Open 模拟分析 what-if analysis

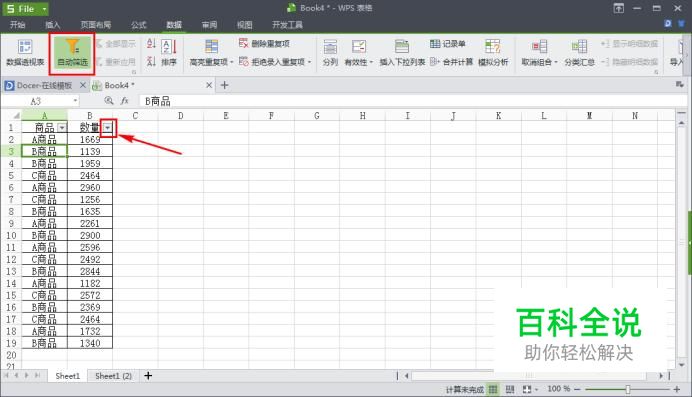[x=493, y=53]
